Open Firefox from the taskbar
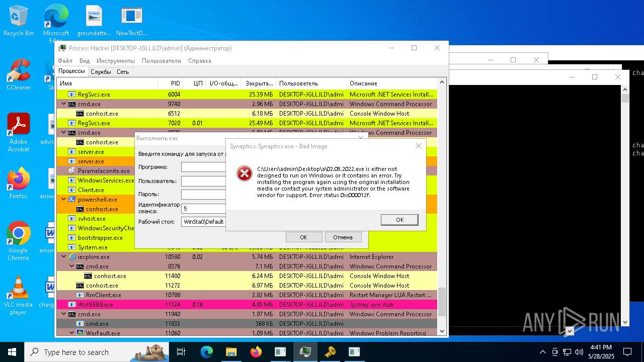The image size is (644, 362). click(x=256, y=352)
